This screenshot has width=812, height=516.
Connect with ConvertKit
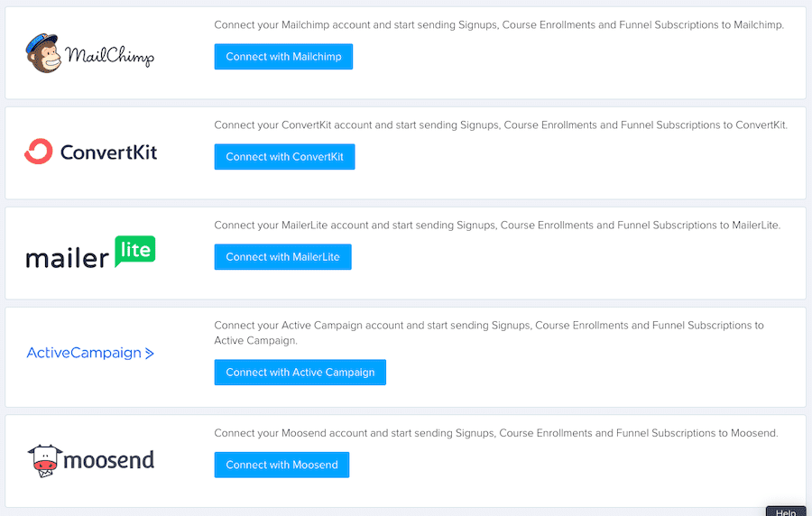click(x=284, y=157)
